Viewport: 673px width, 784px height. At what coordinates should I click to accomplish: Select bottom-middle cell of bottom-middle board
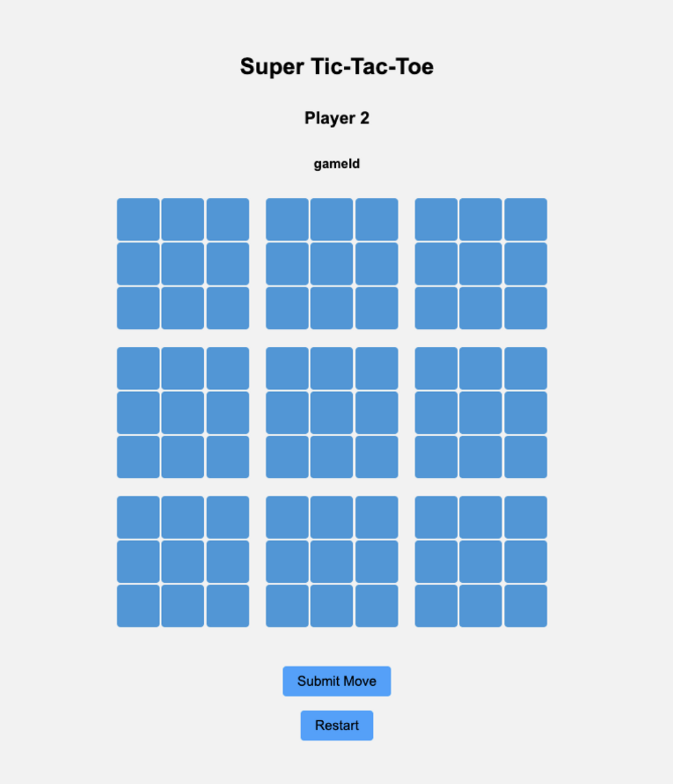point(331,606)
